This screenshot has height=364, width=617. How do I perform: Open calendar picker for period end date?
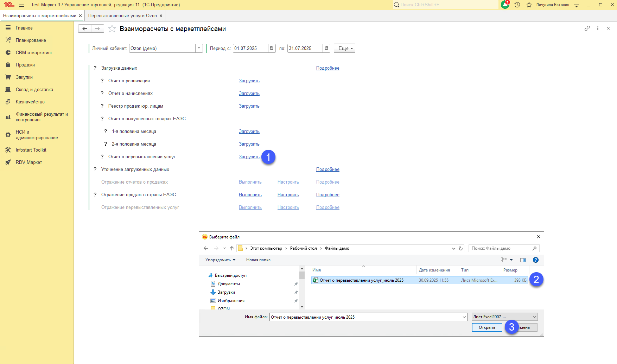coord(326,48)
